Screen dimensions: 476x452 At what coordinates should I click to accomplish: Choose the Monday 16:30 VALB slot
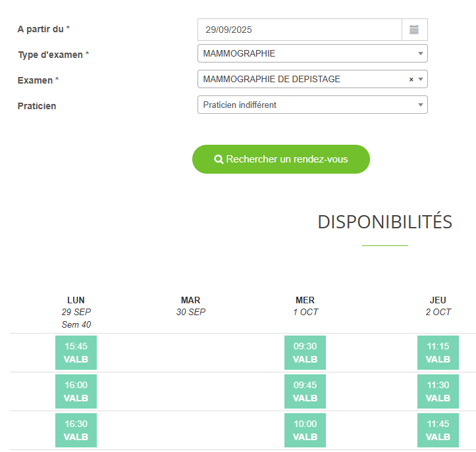pyautogui.click(x=76, y=430)
